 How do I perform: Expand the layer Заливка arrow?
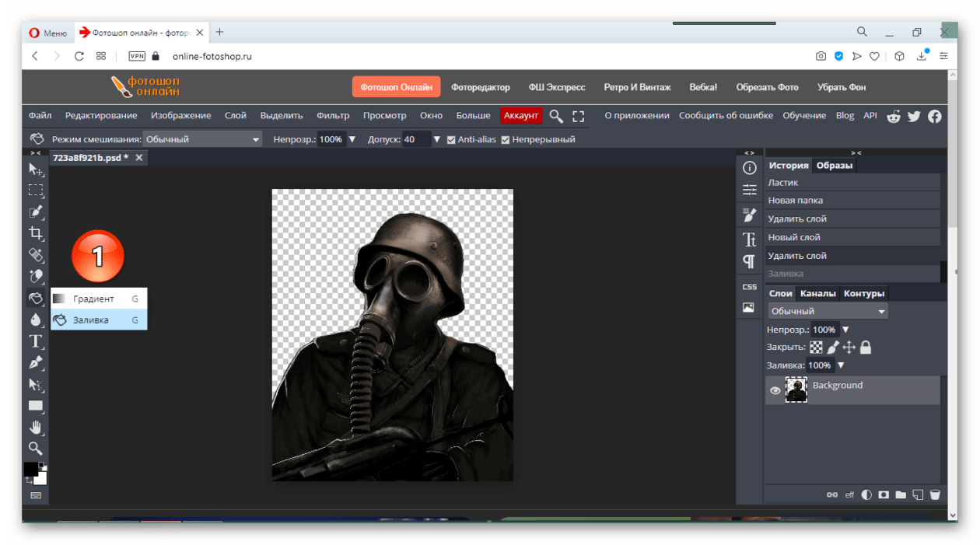[841, 365]
